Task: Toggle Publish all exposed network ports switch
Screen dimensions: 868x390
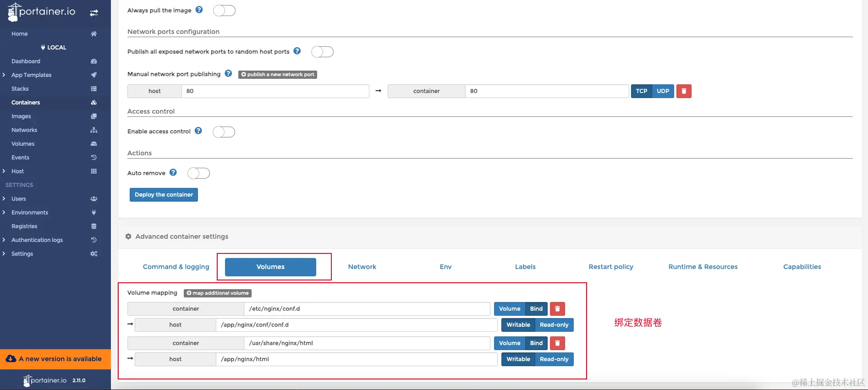Action: [x=323, y=52]
